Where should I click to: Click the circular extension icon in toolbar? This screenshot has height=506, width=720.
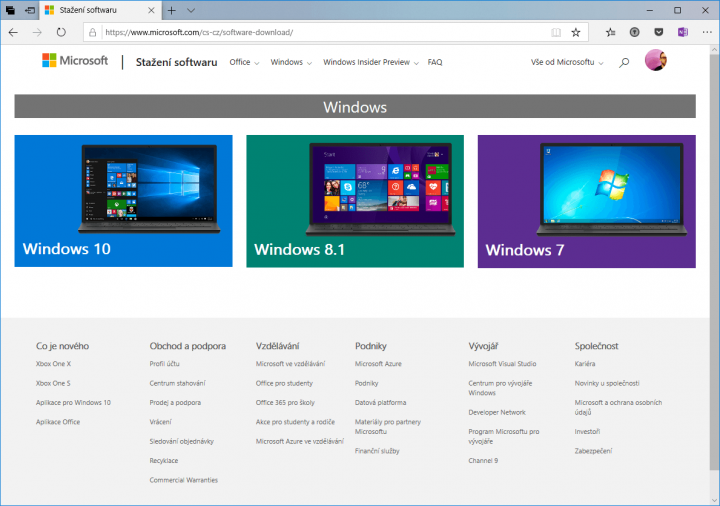(635, 32)
